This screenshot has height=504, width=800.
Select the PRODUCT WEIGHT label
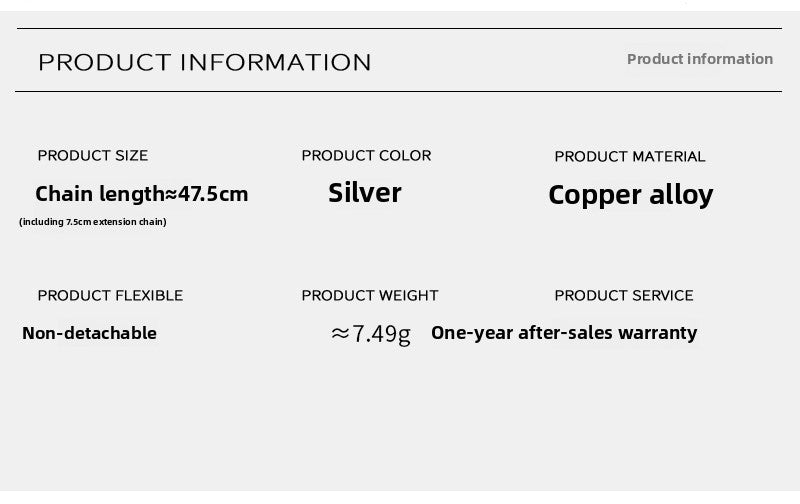tap(370, 295)
